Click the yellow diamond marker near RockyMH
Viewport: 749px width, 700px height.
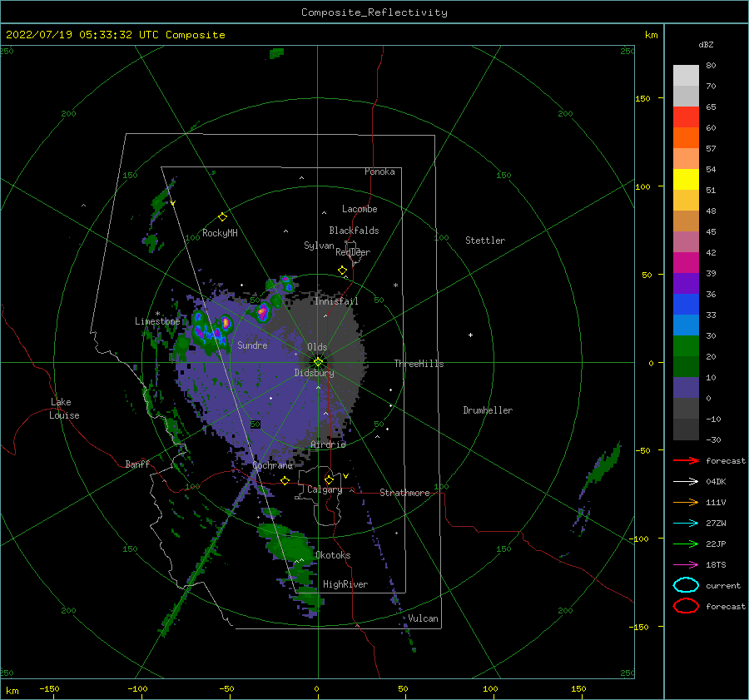pyautogui.click(x=222, y=217)
